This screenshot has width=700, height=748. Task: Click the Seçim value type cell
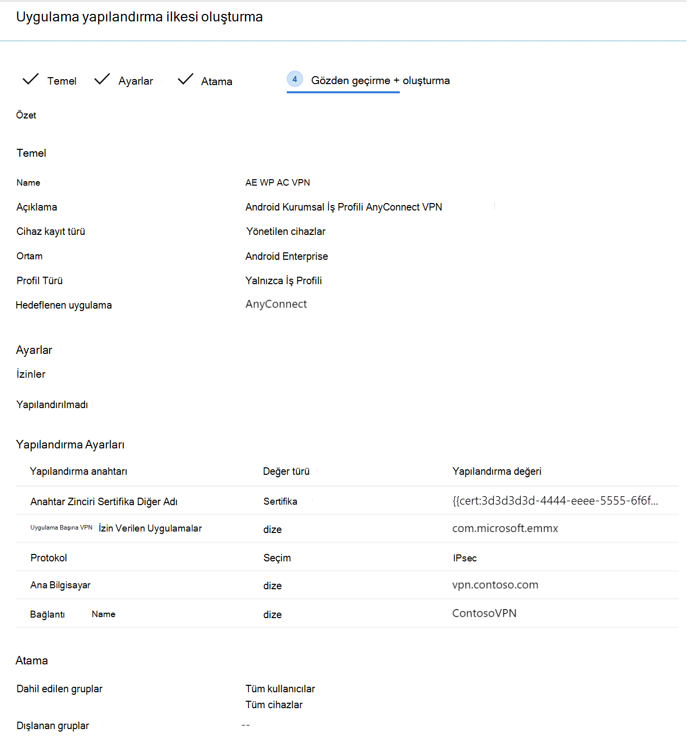click(x=277, y=558)
